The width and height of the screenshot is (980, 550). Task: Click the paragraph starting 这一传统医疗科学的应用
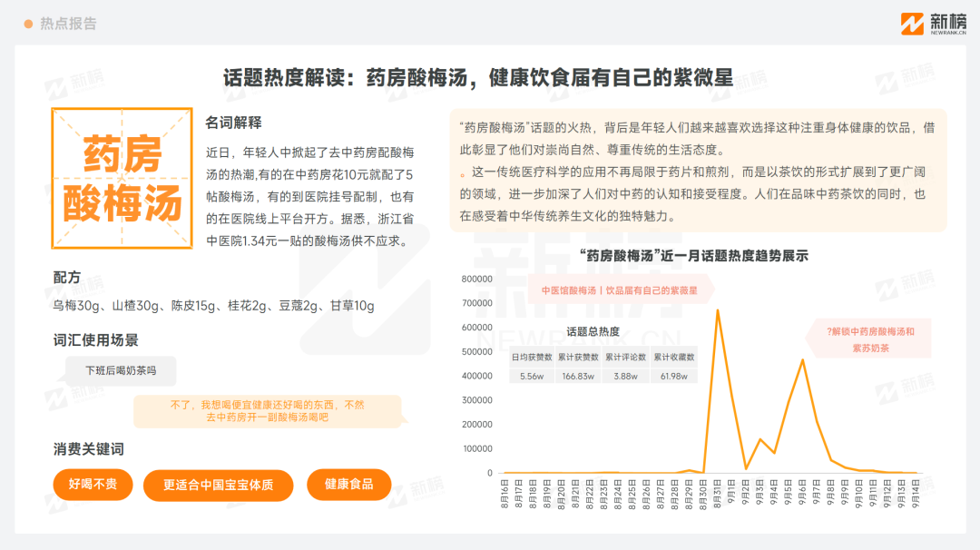click(x=692, y=194)
